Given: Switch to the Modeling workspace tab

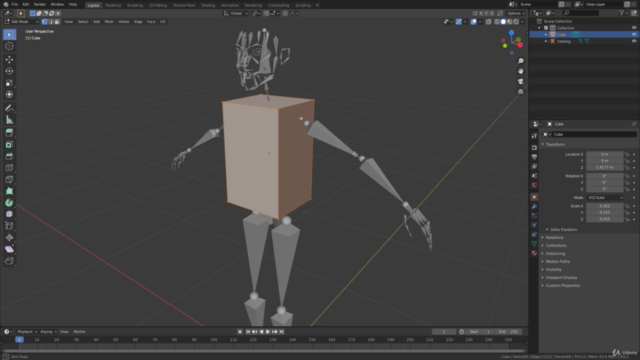Looking at the screenshot, I should (113, 5).
